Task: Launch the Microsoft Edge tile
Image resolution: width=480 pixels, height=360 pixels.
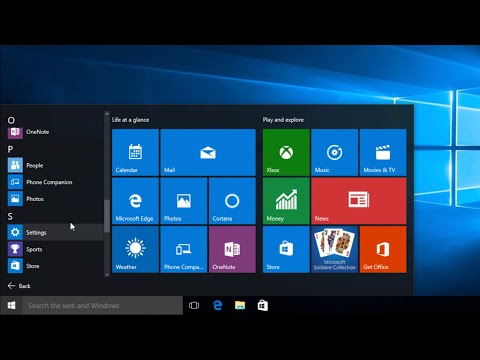Action: [x=135, y=201]
